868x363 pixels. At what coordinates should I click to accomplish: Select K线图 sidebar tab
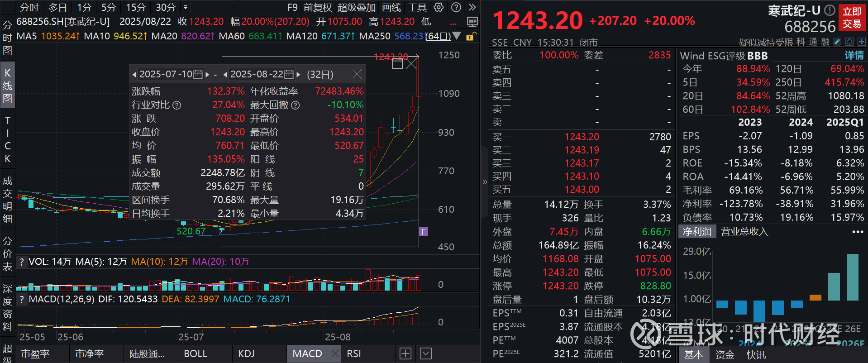[7, 86]
